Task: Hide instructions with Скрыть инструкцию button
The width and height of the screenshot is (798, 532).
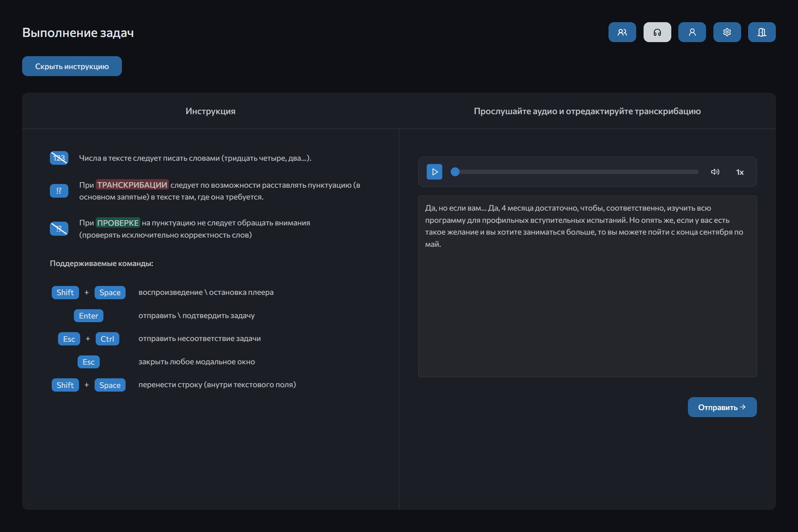Action: (72, 66)
